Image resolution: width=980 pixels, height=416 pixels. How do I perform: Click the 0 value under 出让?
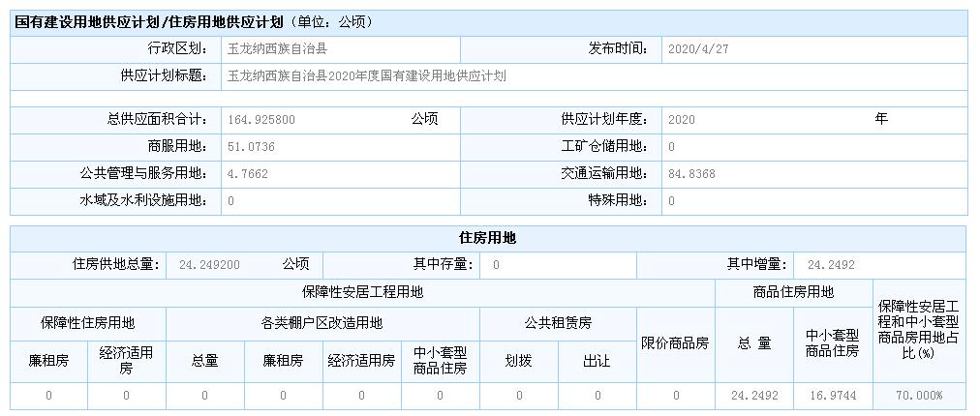[597, 396]
